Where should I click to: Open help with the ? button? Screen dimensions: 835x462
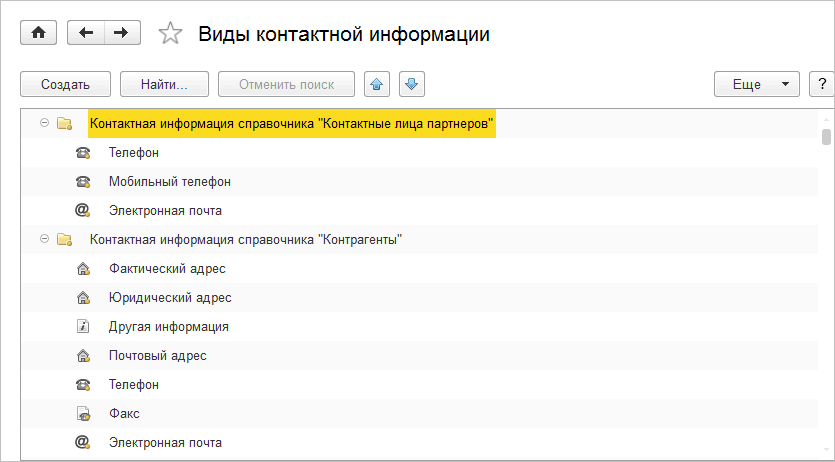click(822, 84)
